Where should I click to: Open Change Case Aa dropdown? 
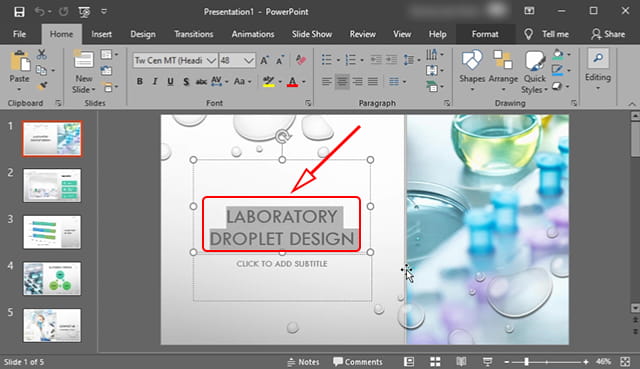[x=242, y=82]
